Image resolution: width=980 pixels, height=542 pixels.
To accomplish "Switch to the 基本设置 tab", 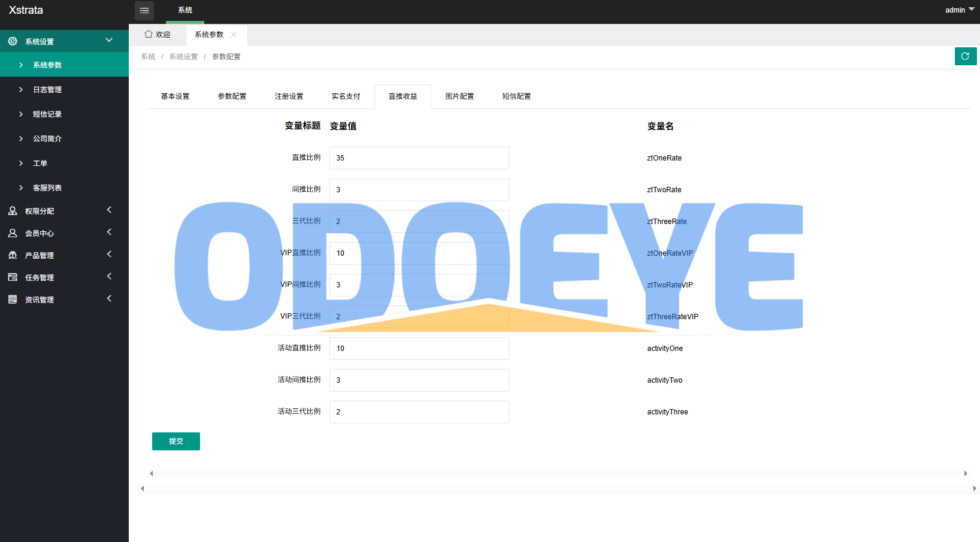I will [175, 96].
